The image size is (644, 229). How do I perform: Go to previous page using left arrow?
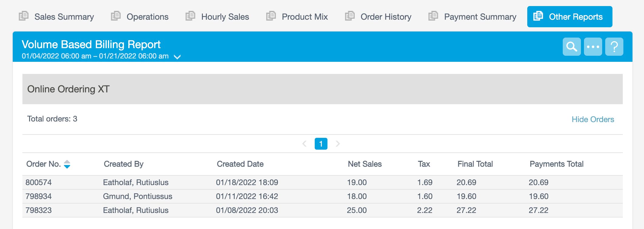(x=304, y=144)
